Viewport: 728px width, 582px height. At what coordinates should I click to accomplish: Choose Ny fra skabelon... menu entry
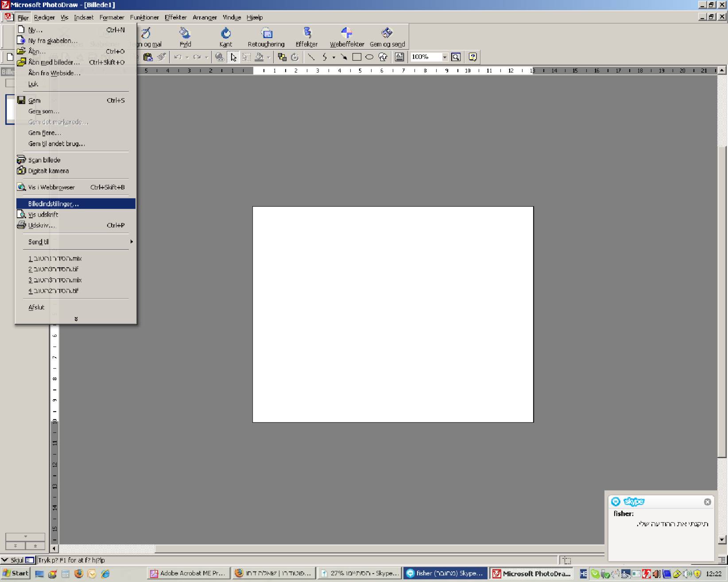tap(76, 41)
